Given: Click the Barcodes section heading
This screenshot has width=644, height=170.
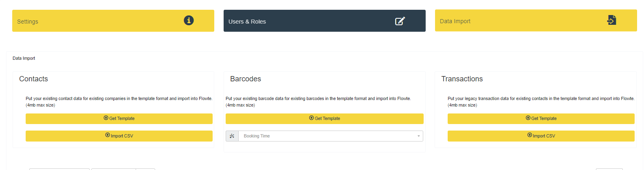Looking at the screenshot, I should tap(246, 79).
